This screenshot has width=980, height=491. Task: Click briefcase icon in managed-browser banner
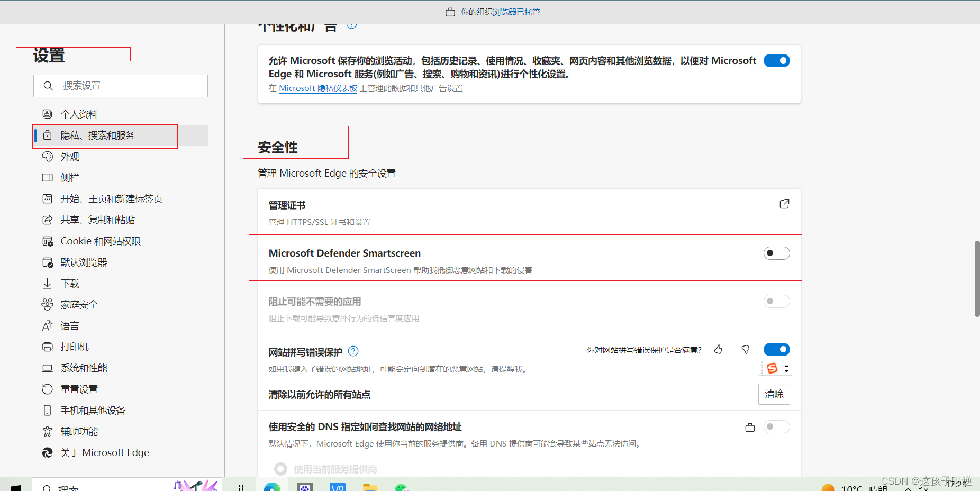[450, 12]
